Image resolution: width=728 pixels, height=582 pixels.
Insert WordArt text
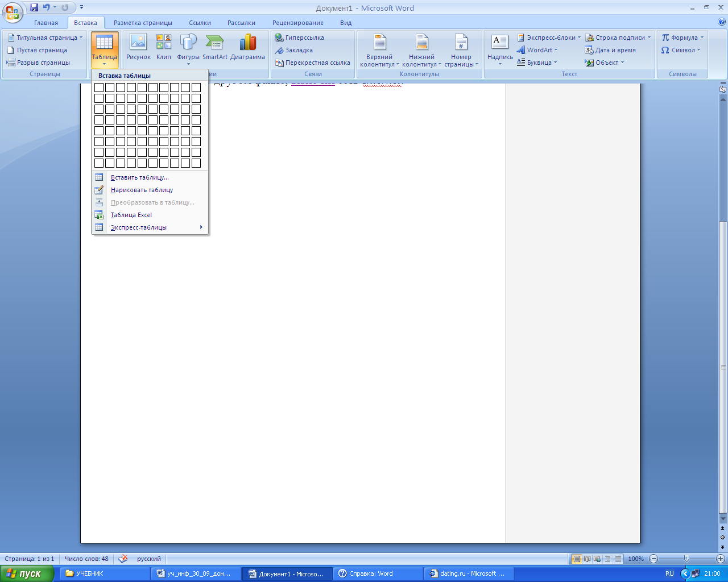pos(537,50)
